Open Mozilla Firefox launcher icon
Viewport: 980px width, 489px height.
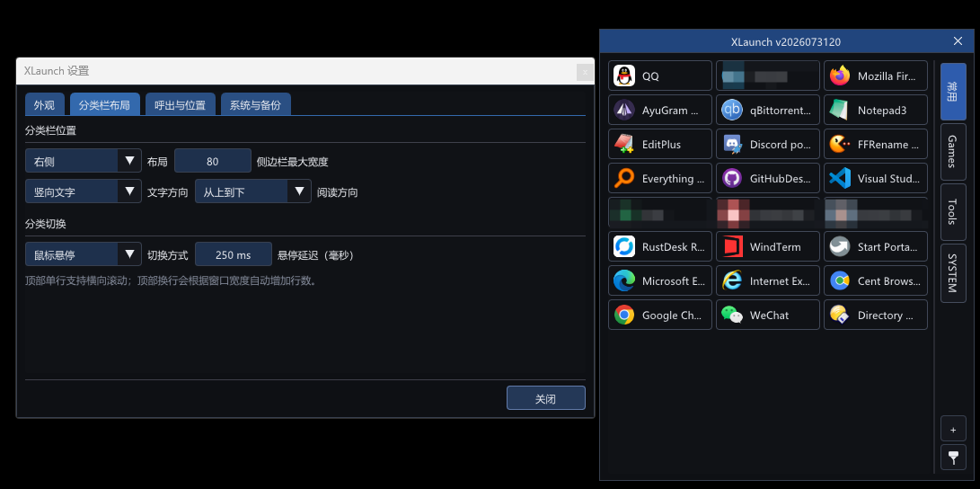click(839, 76)
